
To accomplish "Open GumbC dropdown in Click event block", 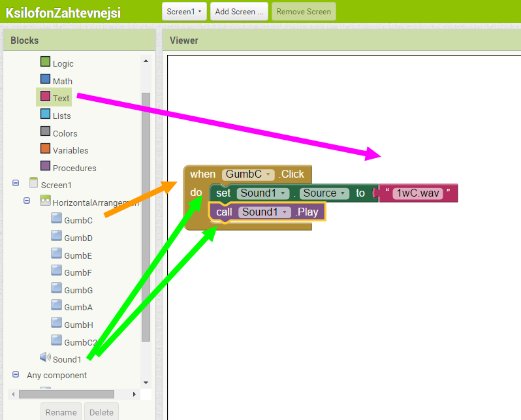I will [268, 174].
